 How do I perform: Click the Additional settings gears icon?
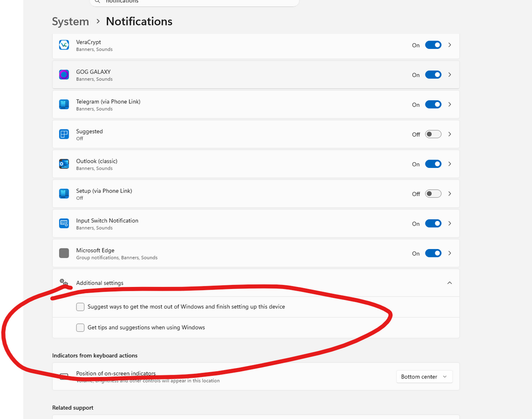[64, 282]
